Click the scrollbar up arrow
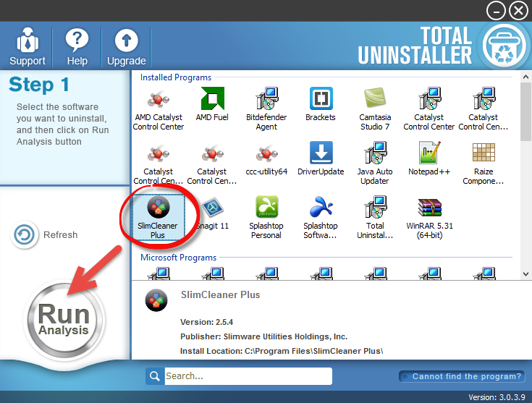532x403 pixels. [x=525, y=77]
